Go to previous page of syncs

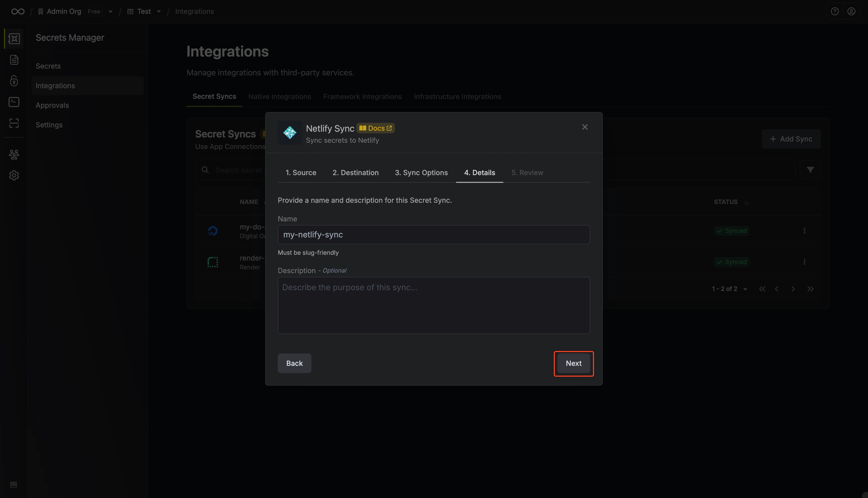(x=777, y=289)
